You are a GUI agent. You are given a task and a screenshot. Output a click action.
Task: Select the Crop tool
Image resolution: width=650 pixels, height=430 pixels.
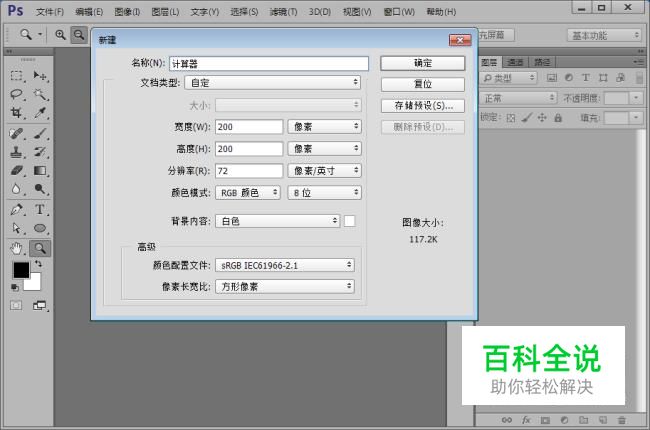(17, 113)
